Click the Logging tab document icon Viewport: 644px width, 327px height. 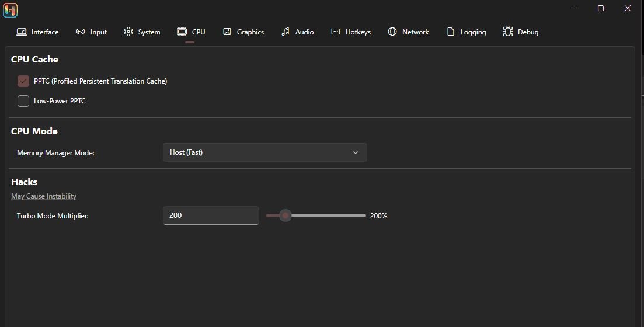tap(451, 32)
